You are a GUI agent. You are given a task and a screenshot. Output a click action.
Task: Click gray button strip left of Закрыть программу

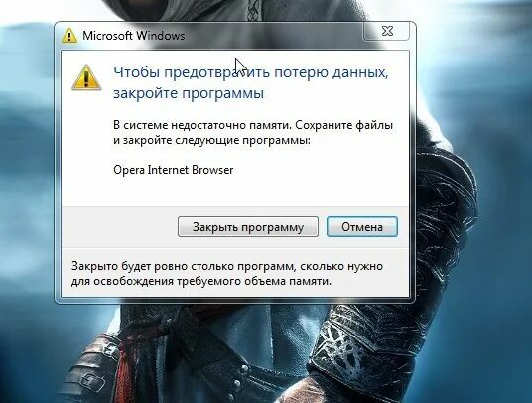(119, 227)
